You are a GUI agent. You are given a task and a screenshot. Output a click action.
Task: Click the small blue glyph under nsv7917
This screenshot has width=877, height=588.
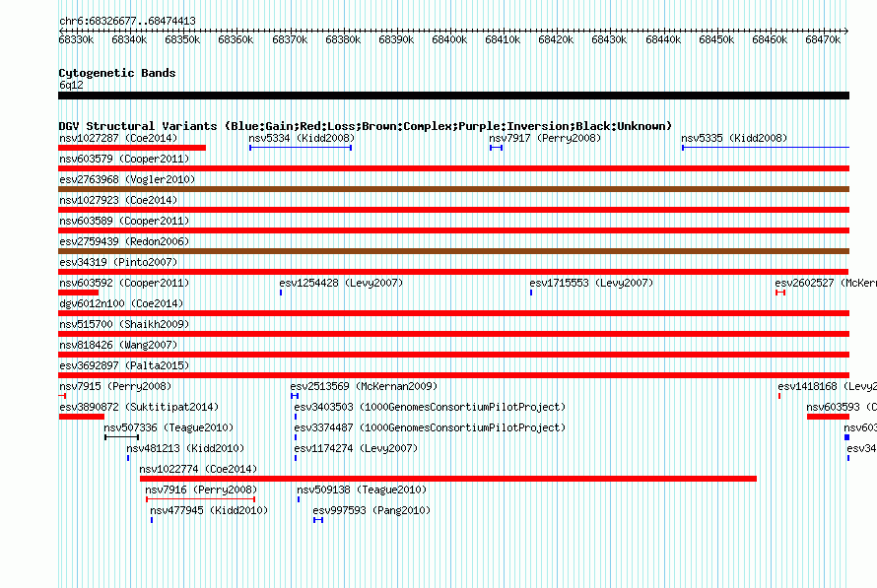(496, 148)
